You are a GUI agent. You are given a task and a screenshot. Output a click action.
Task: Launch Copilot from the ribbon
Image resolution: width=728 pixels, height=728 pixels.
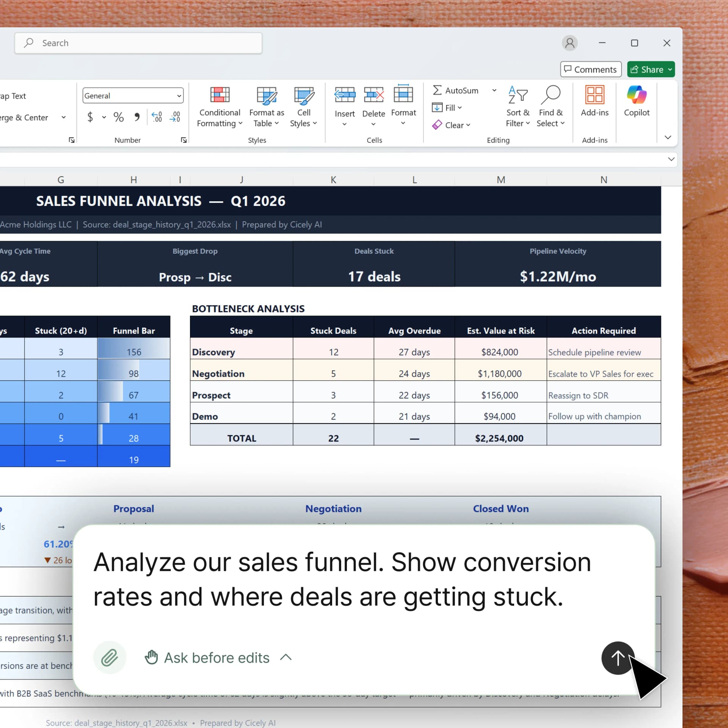[x=637, y=102]
